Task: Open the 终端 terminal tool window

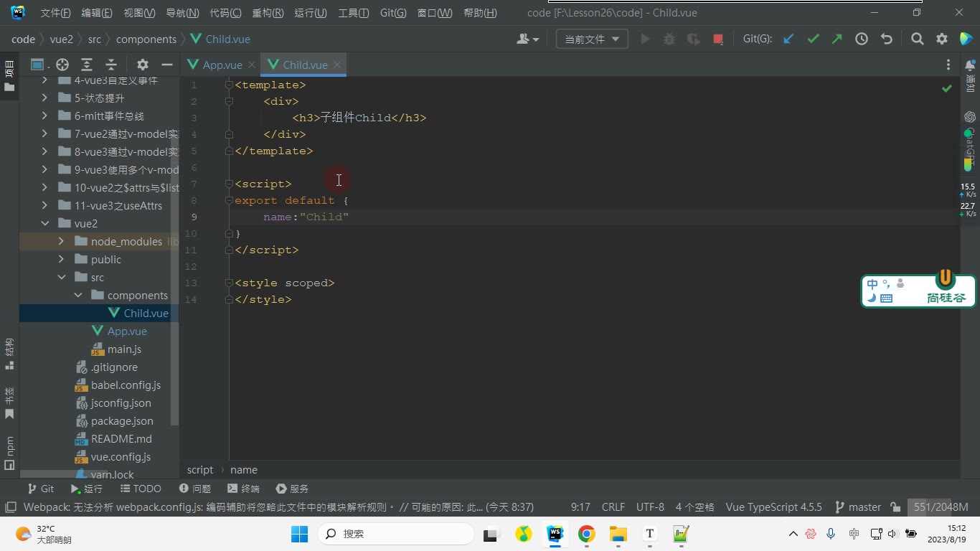Action: pos(243,489)
